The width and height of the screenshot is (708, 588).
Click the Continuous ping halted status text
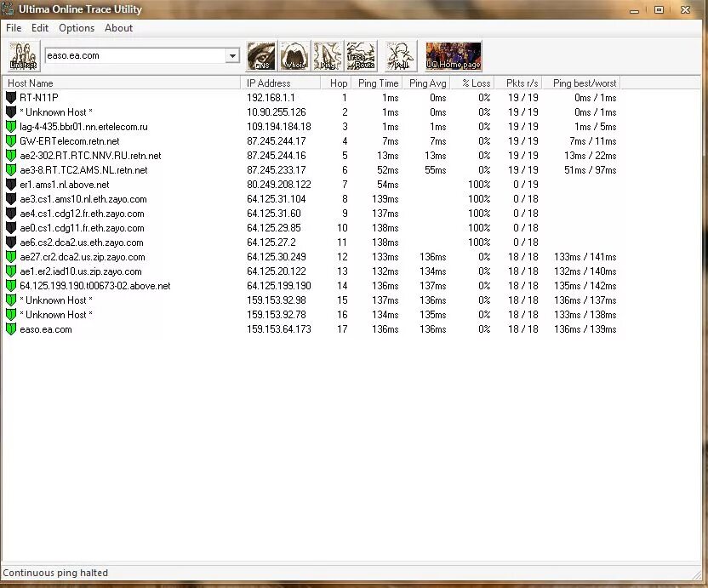[x=55, y=573]
